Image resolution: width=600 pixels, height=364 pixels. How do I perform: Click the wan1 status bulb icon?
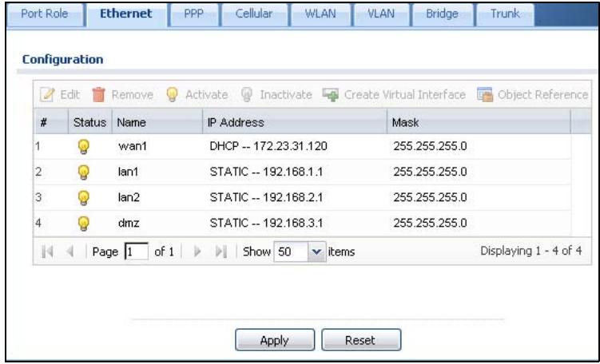tap(84, 146)
